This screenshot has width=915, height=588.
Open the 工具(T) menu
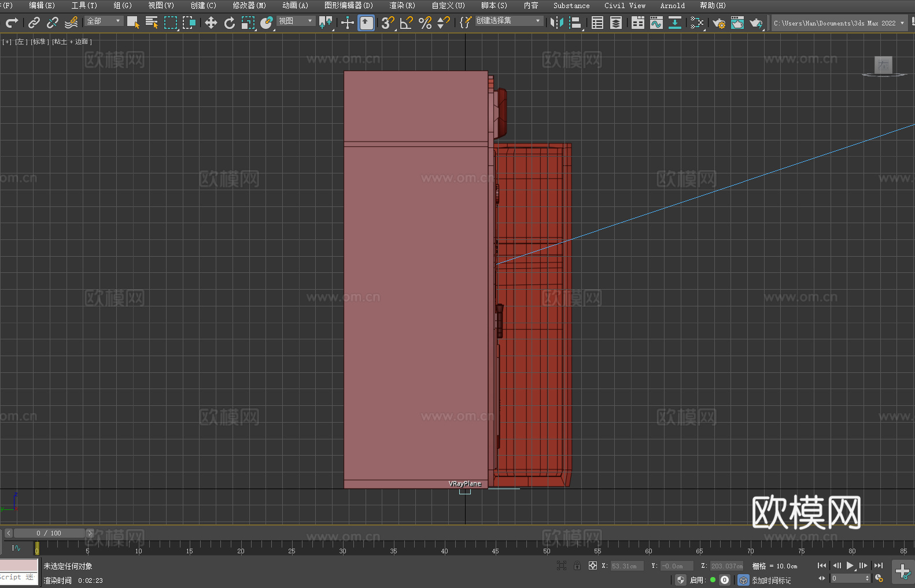coord(84,5)
